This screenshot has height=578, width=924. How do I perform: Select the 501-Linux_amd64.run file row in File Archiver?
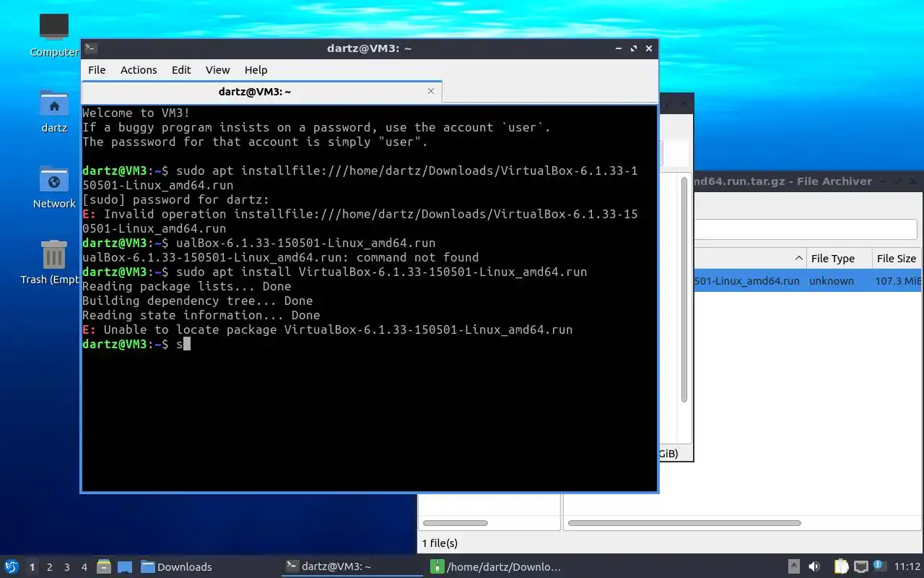[808, 281]
